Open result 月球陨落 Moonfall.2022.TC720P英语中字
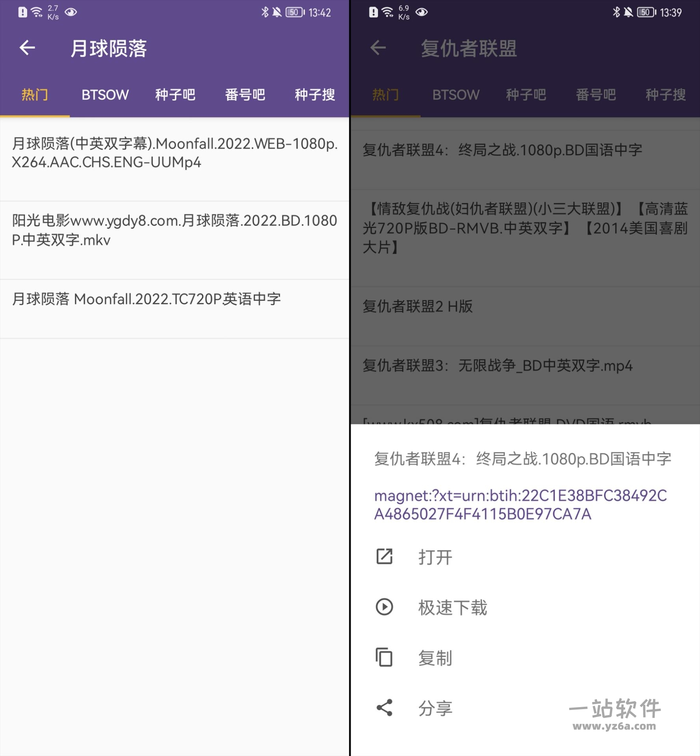The width and height of the screenshot is (700, 756). click(175, 309)
